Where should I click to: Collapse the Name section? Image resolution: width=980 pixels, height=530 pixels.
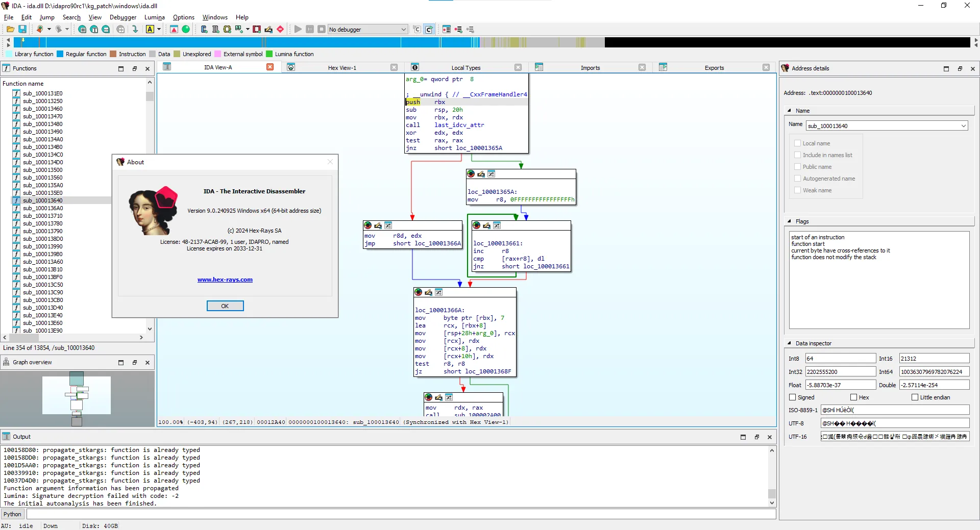790,111
